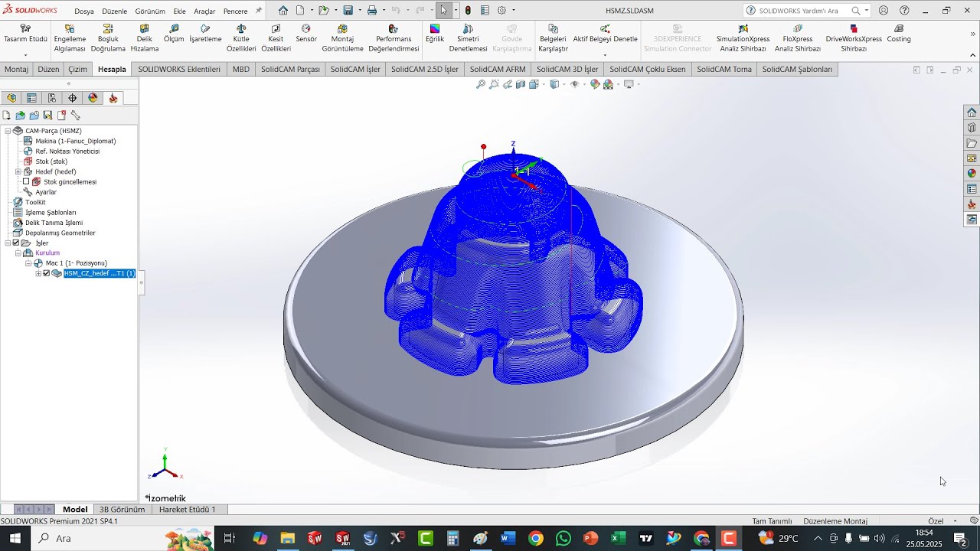The width and height of the screenshot is (980, 551).
Task: Run Engelleme Algılaması interference check
Action: point(70,37)
